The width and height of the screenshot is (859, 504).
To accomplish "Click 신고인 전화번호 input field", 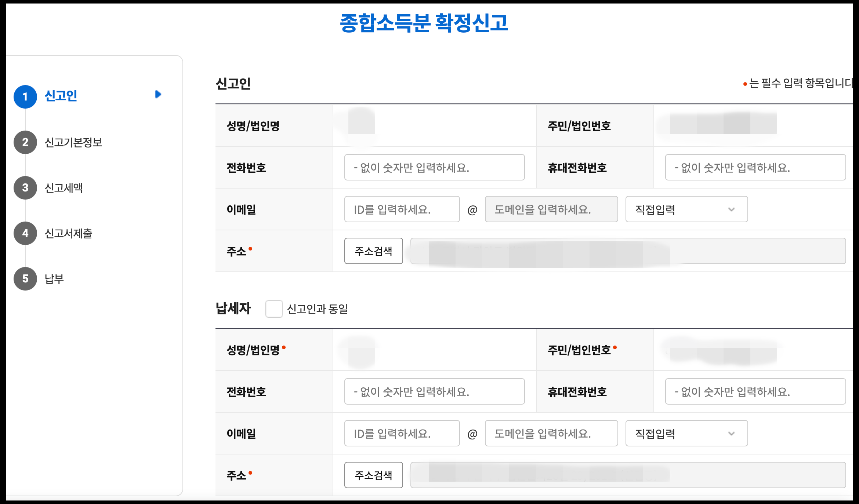I will pos(434,167).
